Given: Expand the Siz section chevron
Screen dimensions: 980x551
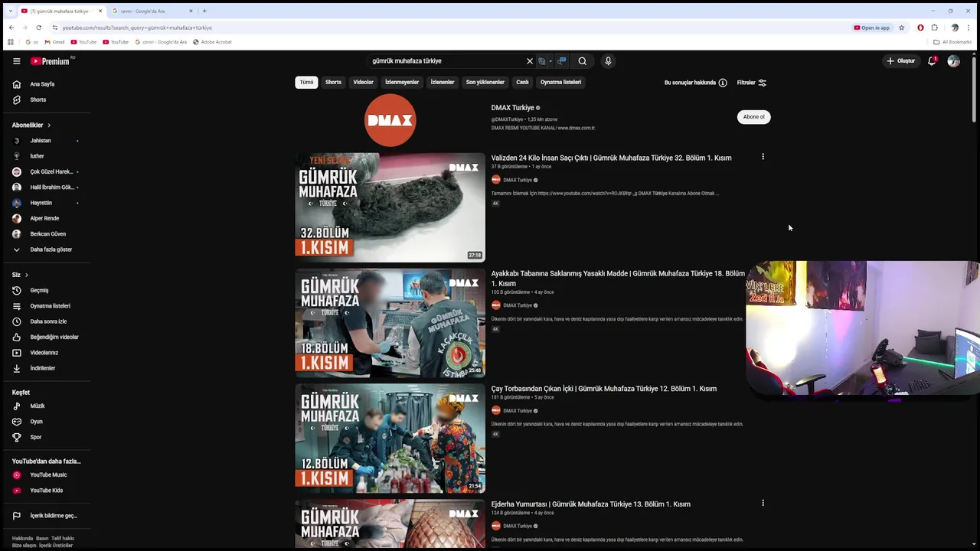Looking at the screenshot, I should pos(27,275).
